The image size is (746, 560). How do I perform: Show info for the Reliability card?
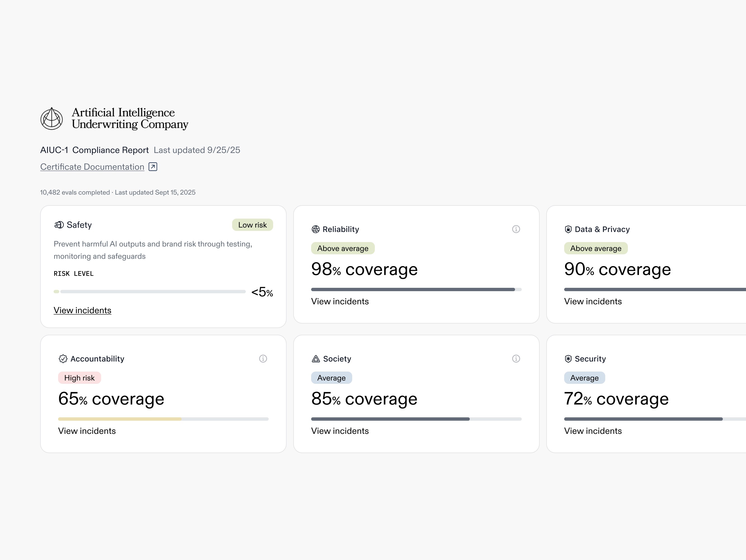point(516,229)
